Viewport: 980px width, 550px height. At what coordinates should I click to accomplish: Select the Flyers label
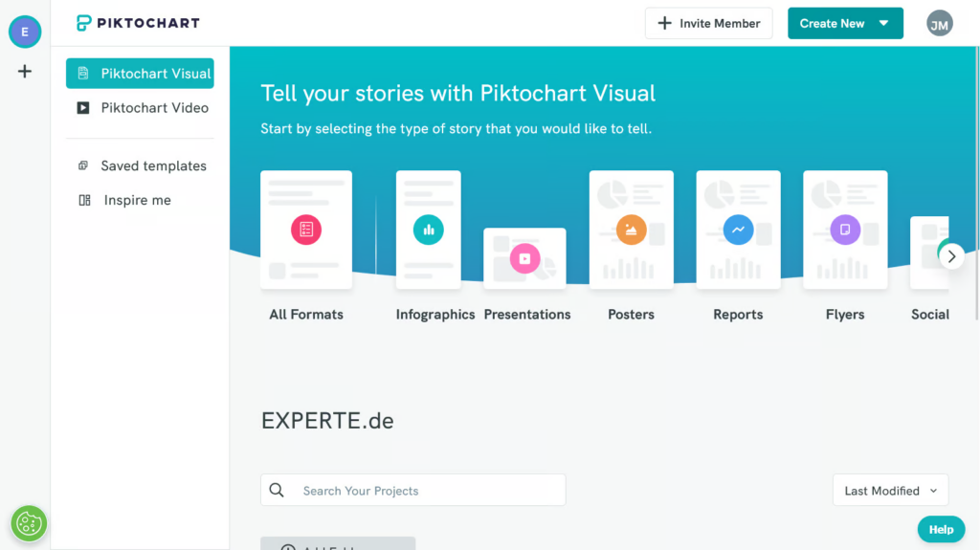(x=845, y=315)
